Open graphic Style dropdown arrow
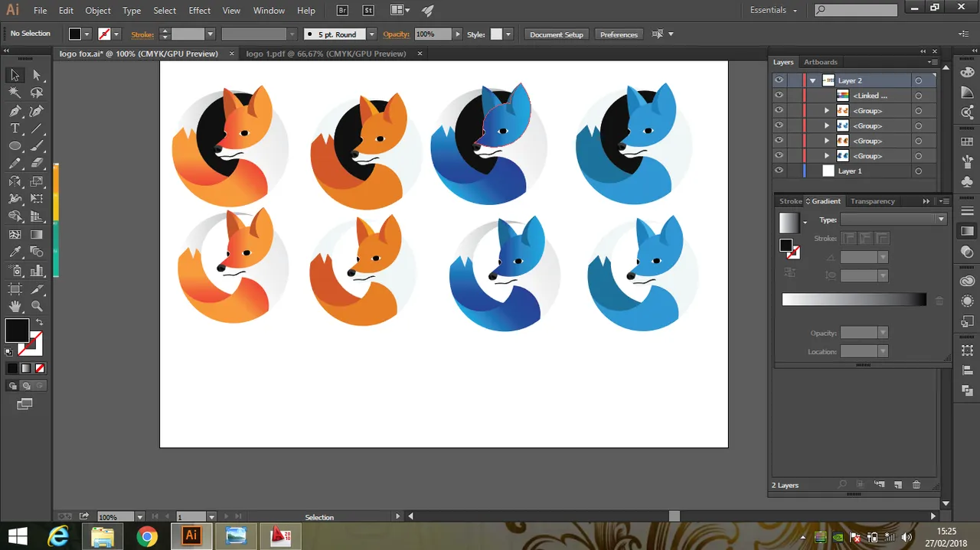This screenshot has height=550, width=980. pyautogui.click(x=508, y=34)
